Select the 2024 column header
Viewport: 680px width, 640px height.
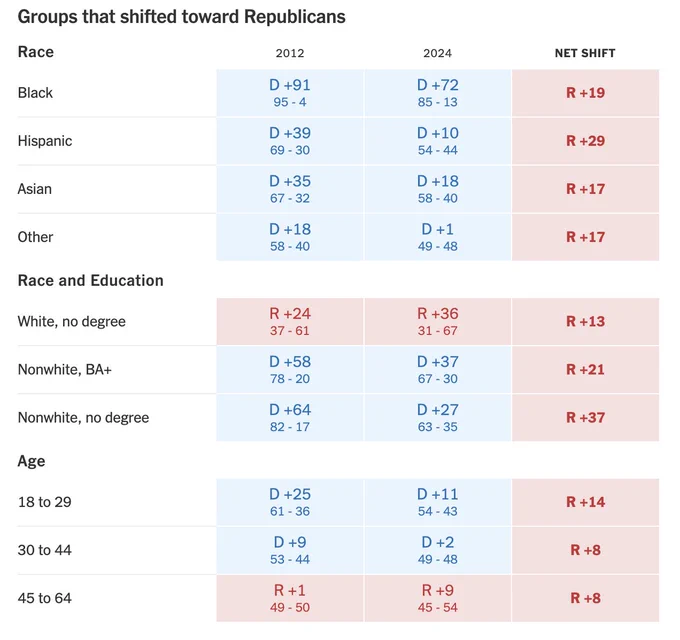(x=437, y=53)
